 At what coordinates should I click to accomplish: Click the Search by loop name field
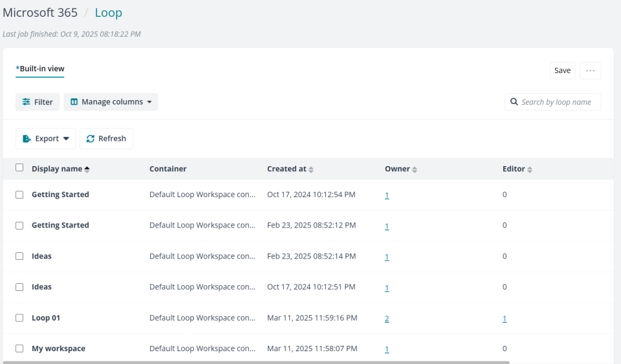[x=558, y=102]
